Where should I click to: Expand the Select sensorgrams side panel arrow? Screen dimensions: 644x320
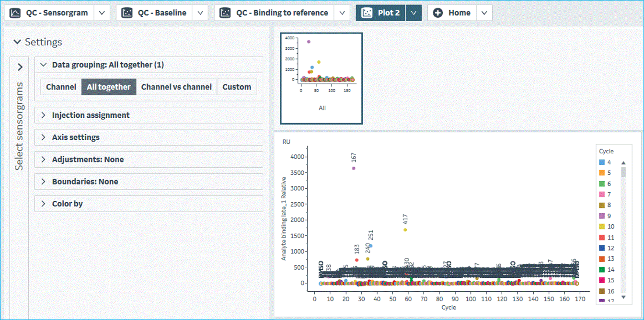(20, 67)
